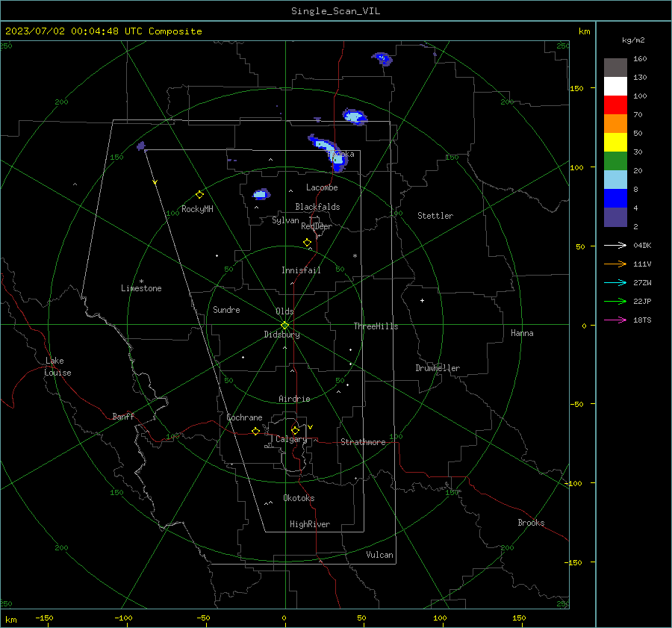Click the cyan 27ZW arrow legend icon
Viewport: 672px width, 628px height.
[x=615, y=282]
